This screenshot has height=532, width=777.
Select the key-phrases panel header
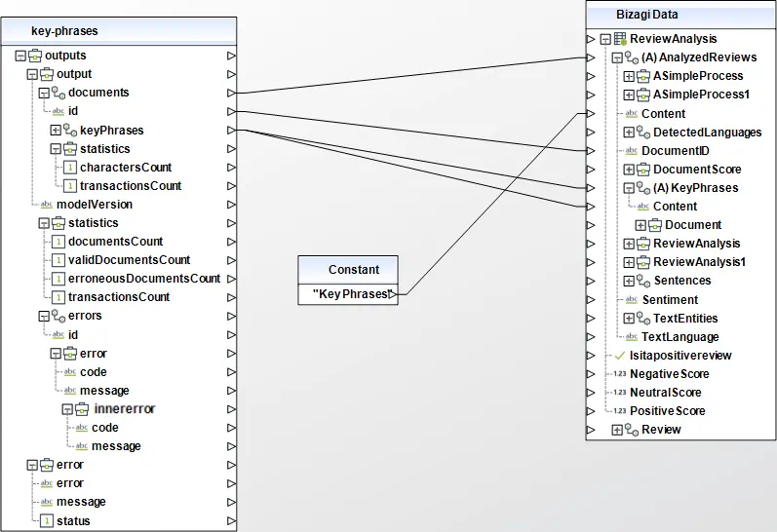point(119,31)
